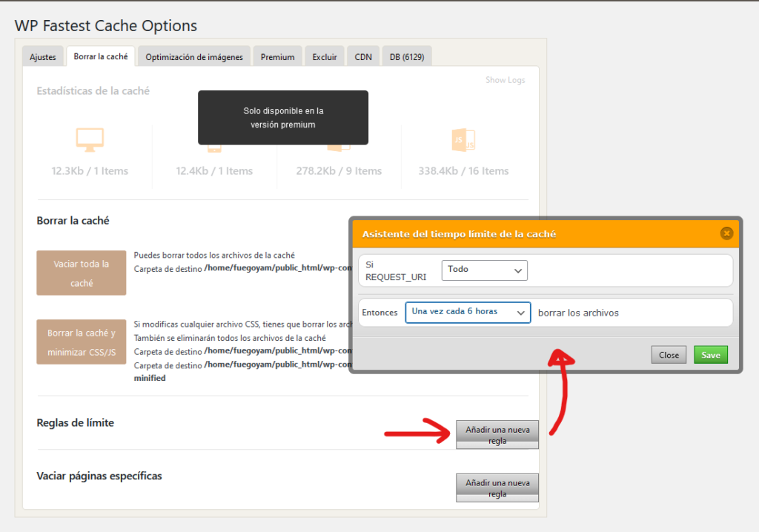Select the Excluir tab

325,57
